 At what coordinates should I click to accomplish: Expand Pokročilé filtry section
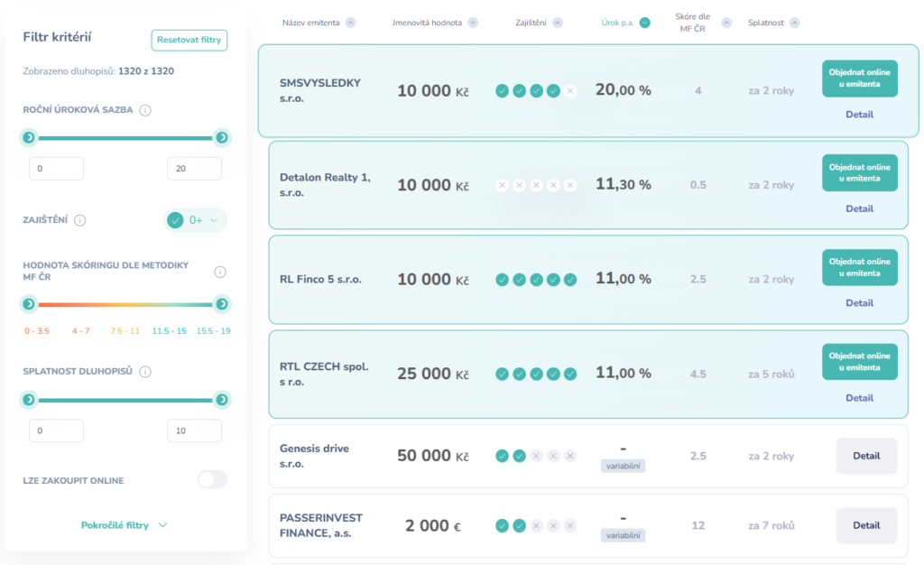[x=125, y=525]
